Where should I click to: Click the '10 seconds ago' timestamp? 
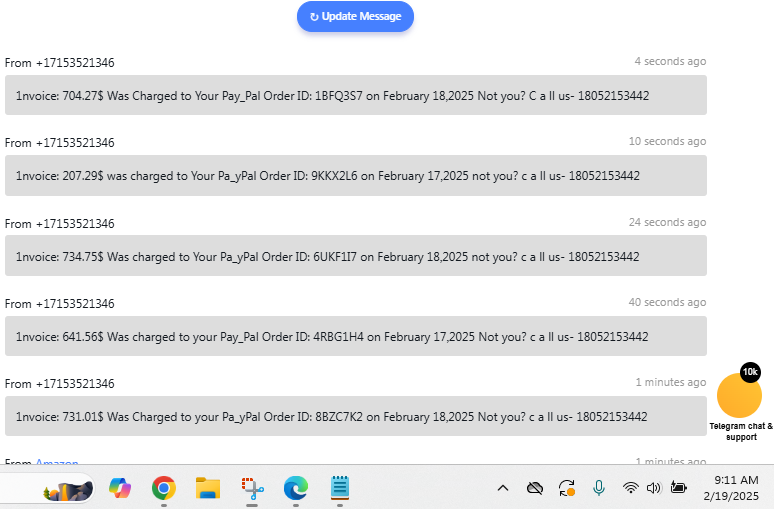pos(667,141)
